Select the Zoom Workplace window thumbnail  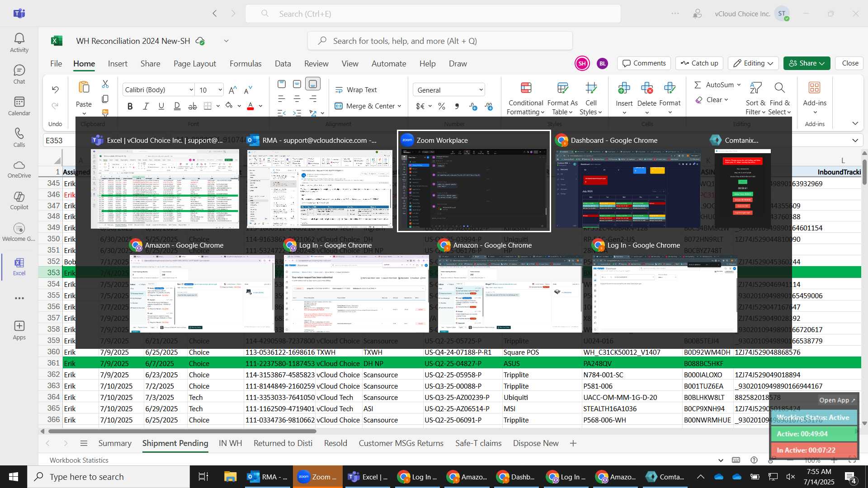point(474,181)
